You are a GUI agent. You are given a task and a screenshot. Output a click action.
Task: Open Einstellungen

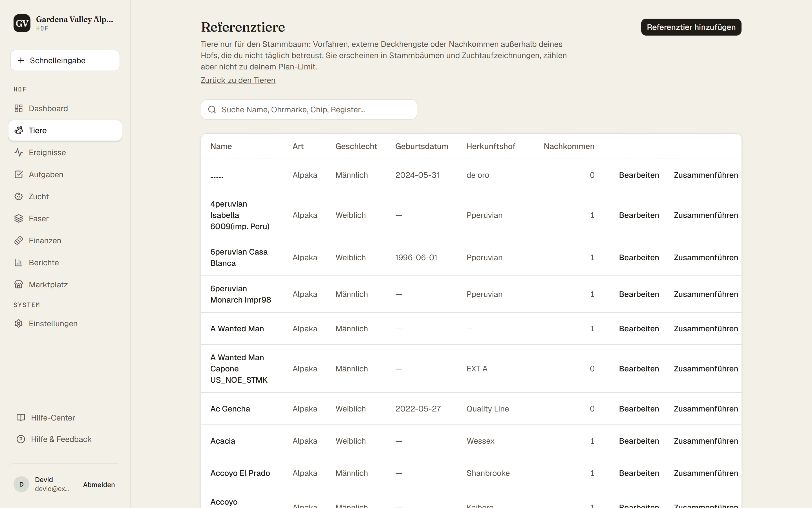click(65, 323)
